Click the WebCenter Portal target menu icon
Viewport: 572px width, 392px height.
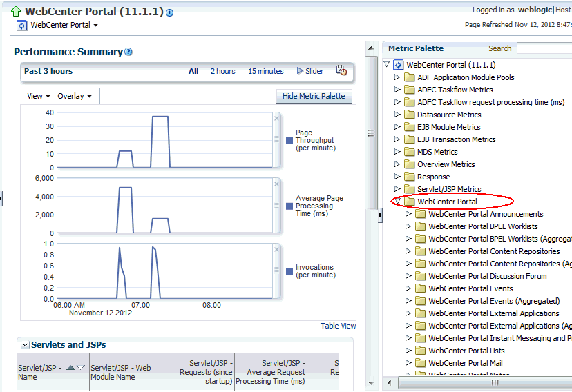[x=22, y=26]
